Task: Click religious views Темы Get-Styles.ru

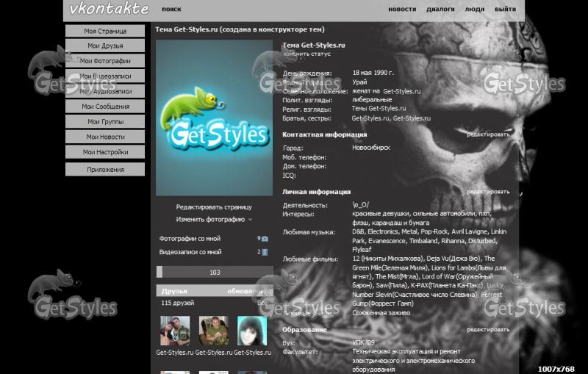Action: [379, 108]
